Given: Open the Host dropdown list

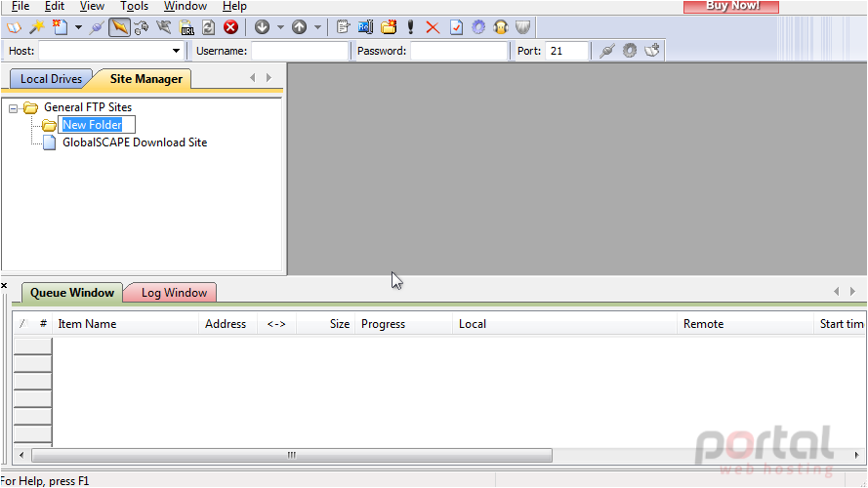Looking at the screenshot, I should pyautogui.click(x=176, y=51).
